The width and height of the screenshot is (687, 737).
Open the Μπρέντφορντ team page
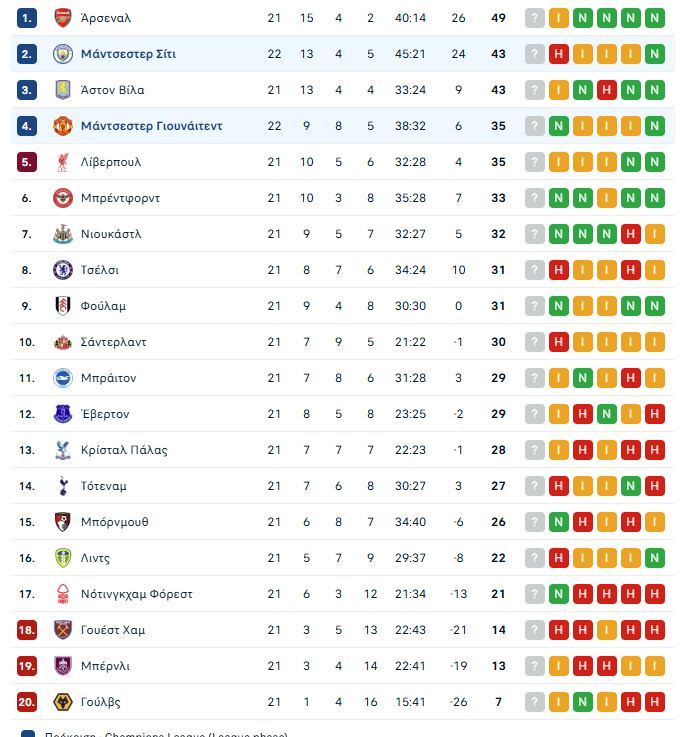coord(120,198)
